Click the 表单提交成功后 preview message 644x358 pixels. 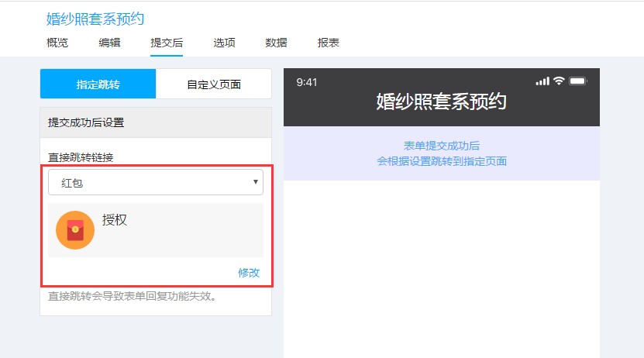(442, 146)
